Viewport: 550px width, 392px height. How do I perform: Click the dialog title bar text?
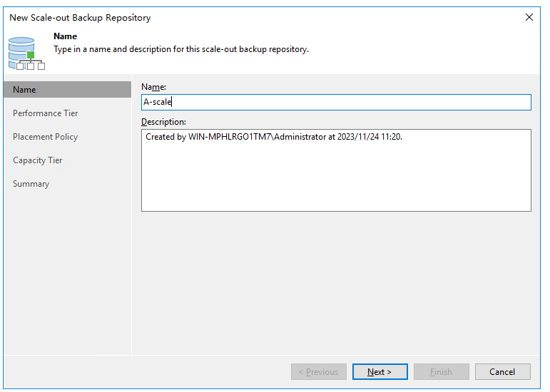(80, 17)
